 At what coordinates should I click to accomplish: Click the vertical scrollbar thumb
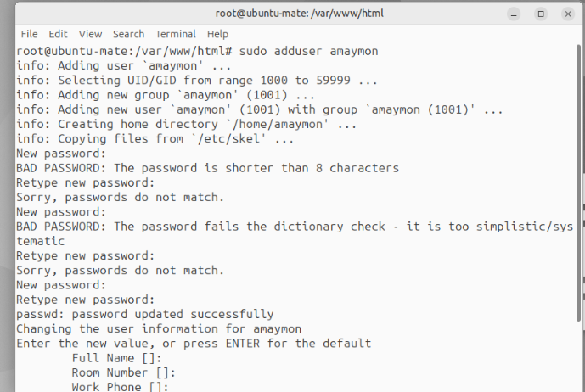point(579,182)
